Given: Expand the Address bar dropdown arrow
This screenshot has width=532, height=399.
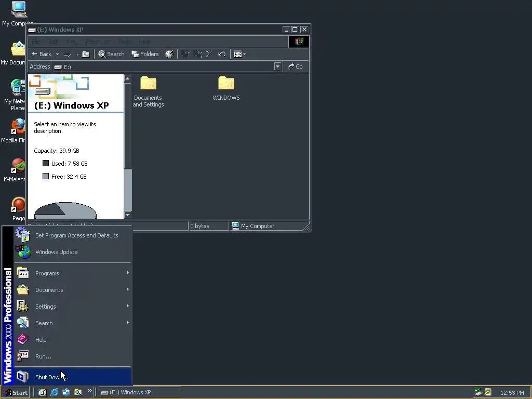Looking at the screenshot, I should click(x=277, y=66).
